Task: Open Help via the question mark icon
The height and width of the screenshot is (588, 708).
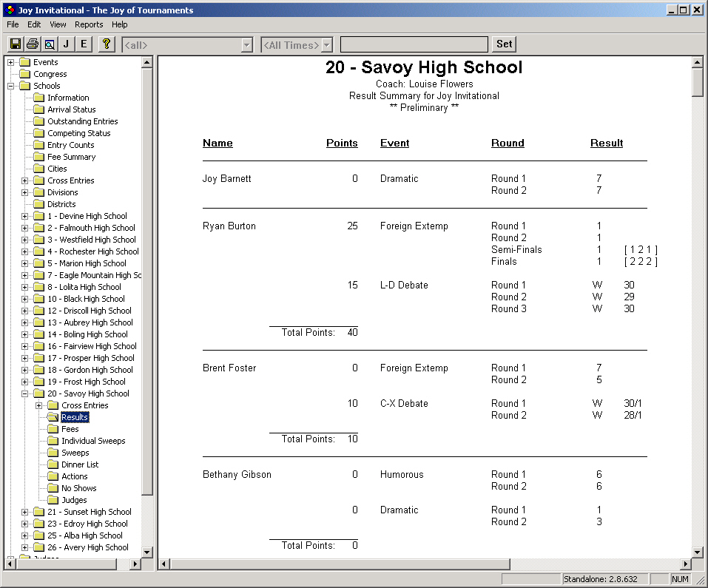Action: [106, 44]
